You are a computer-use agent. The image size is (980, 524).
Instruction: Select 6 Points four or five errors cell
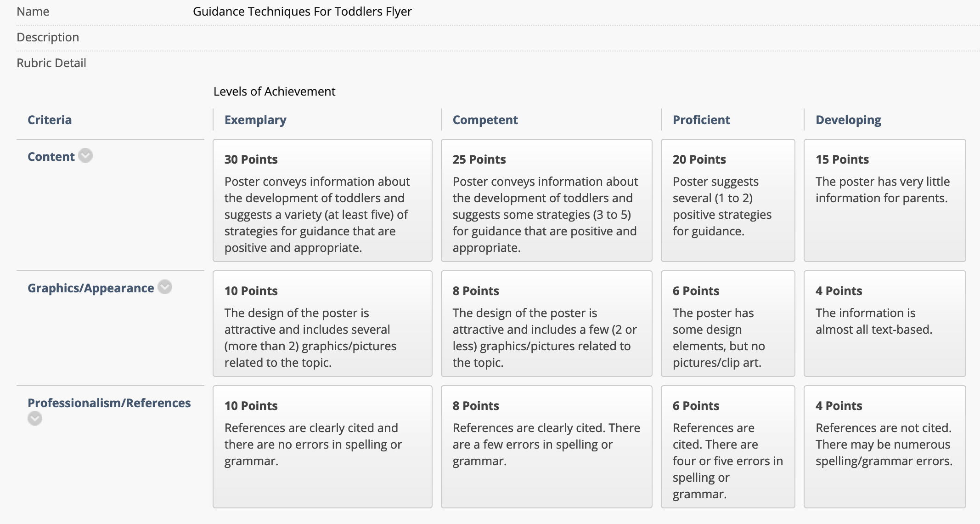click(728, 447)
